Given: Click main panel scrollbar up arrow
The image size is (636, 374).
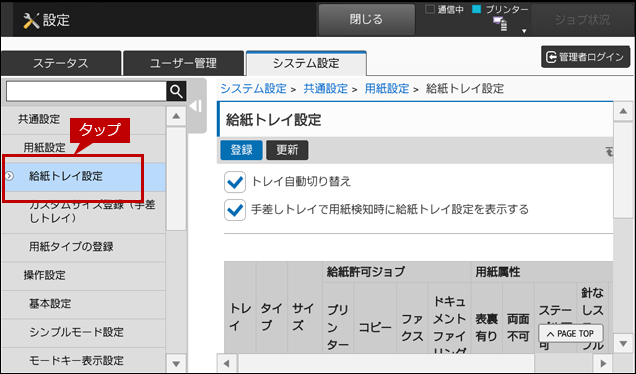Looking at the screenshot, I should (623, 111).
